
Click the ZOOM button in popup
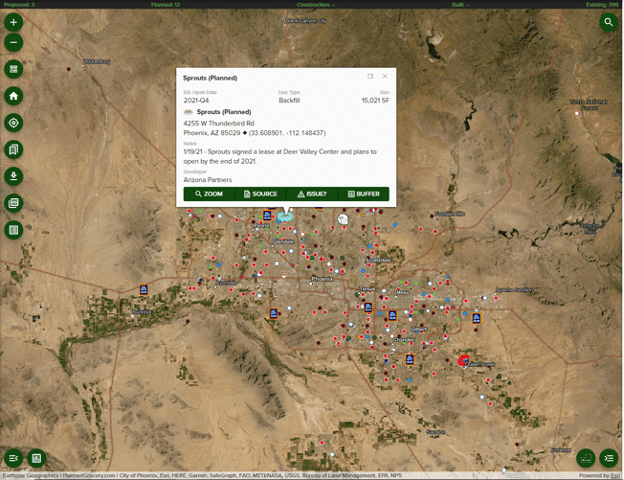(209, 194)
